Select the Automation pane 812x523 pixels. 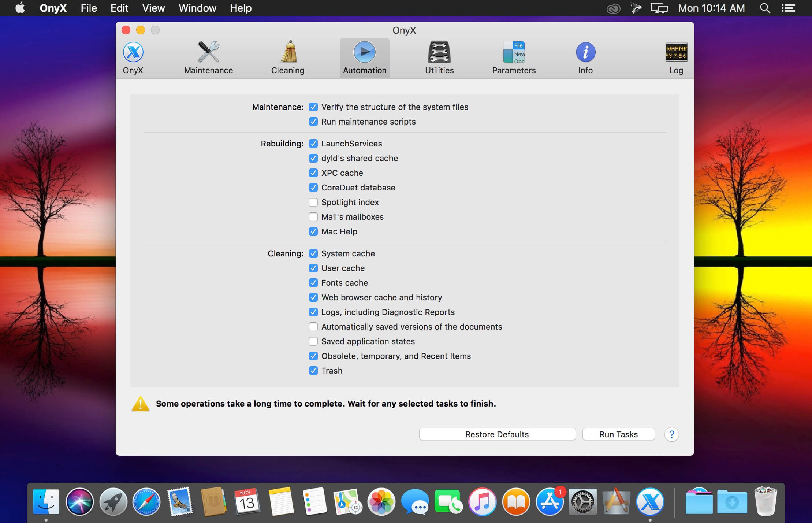(365, 58)
